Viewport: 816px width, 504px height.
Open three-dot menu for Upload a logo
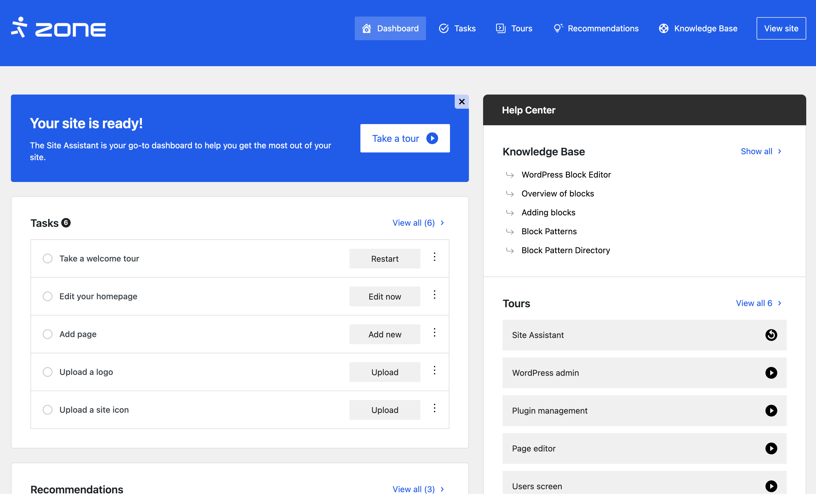pyautogui.click(x=434, y=370)
